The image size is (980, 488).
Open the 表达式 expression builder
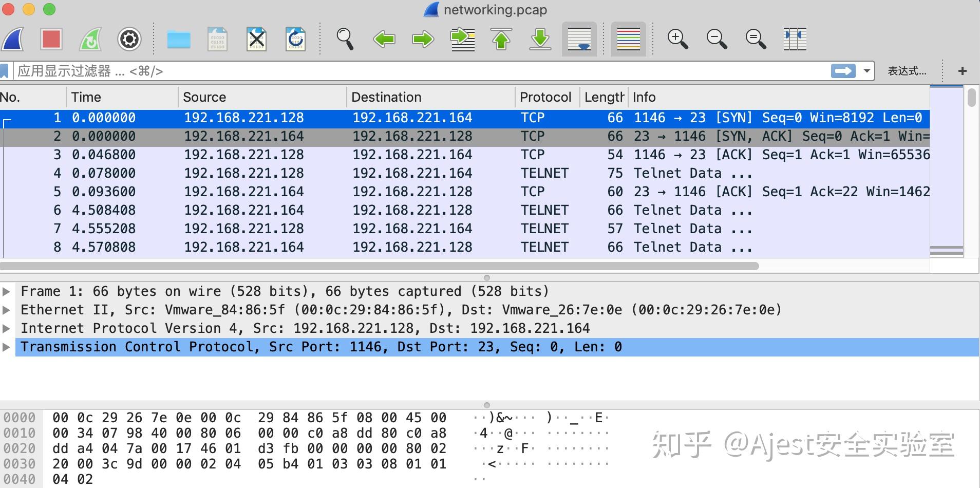click(906, 71)
